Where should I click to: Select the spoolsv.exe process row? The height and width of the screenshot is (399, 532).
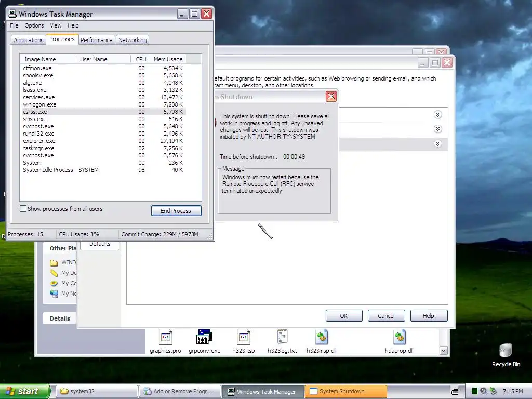(103, 75)
